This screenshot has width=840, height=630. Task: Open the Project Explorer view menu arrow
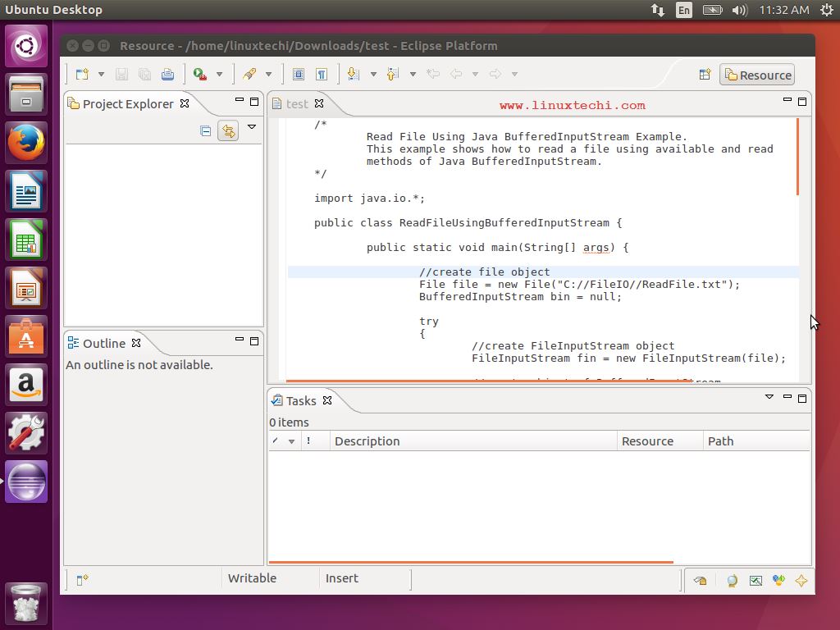(252, 127)
